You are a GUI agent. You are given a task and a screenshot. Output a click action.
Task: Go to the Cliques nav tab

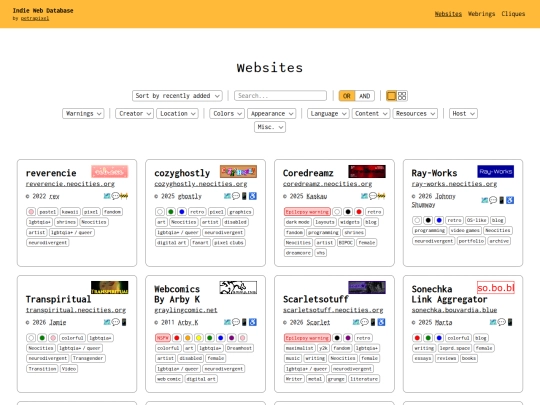click(x=513, y=14)
